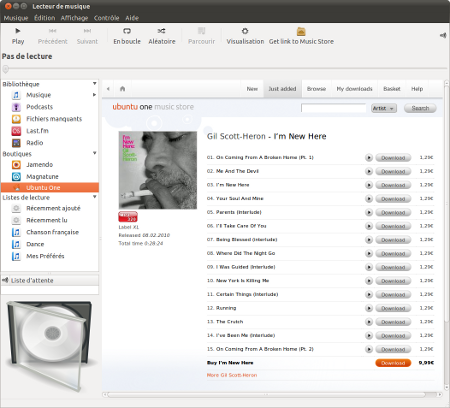Open the Contrôle menu
450x408 pixels.
106,18
